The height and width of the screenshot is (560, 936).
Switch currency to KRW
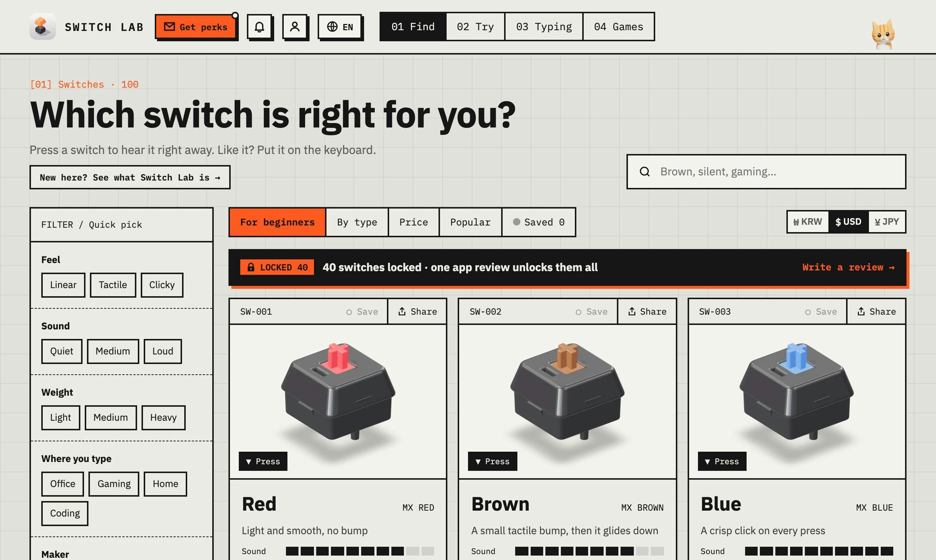pos(808,221)
